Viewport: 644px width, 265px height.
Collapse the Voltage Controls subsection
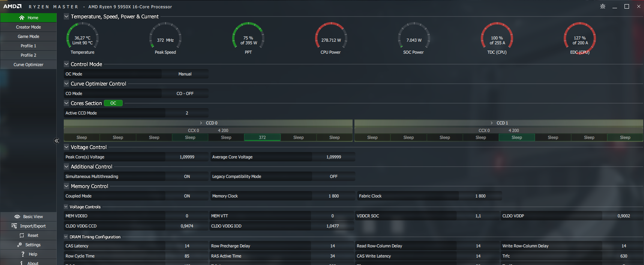(x=66, y=207)
